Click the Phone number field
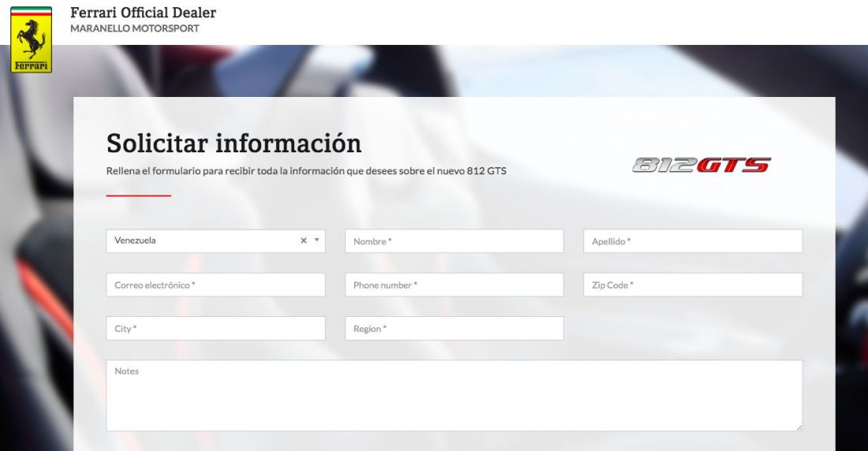The image size is (868, 451). point(454,285)
